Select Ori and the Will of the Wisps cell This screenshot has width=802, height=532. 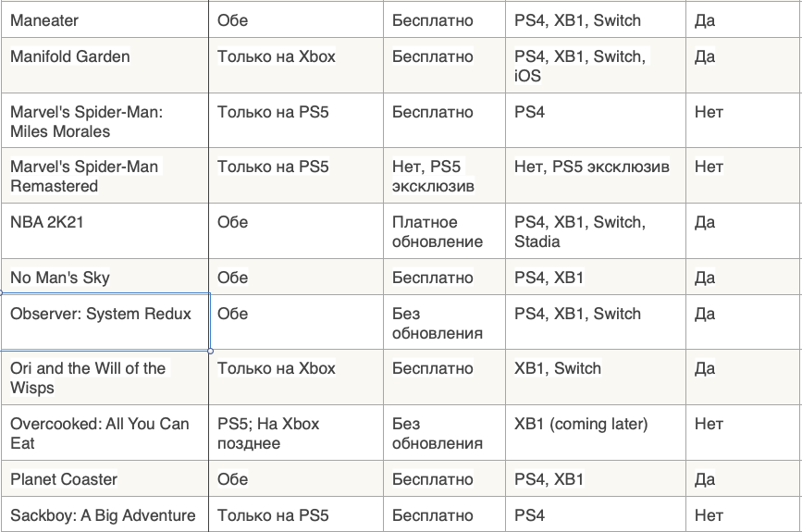[88, 377]
